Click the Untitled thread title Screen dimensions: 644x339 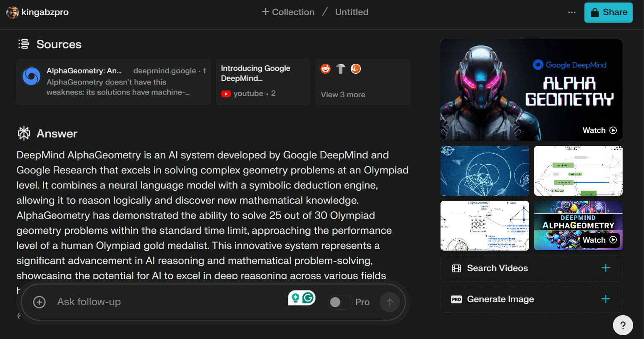[x=352, y=12]
